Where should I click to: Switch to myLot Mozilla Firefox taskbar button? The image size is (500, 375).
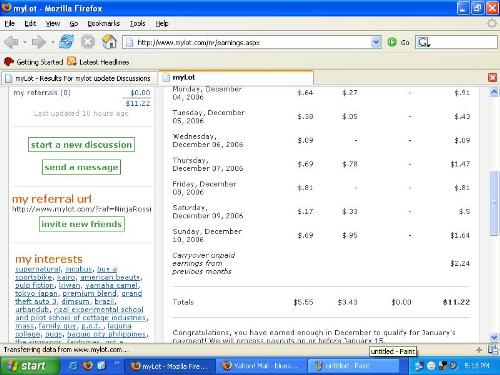[170, 366]
